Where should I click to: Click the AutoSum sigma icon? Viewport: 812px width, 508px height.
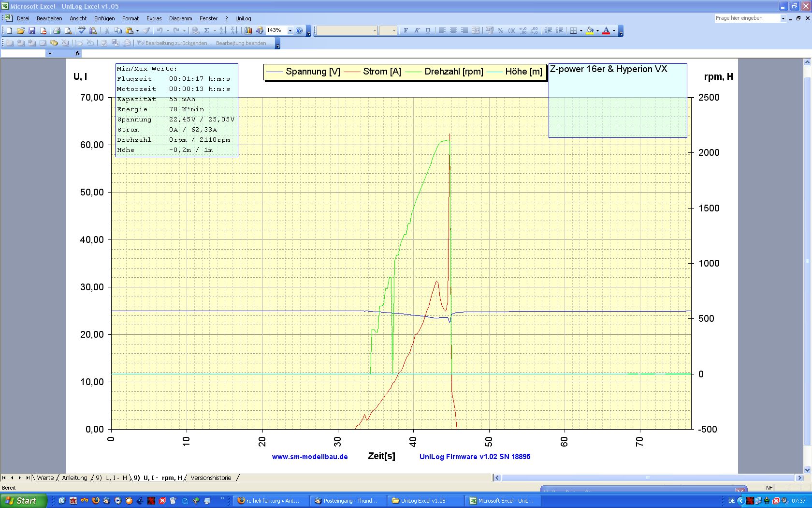pos(206,30)
